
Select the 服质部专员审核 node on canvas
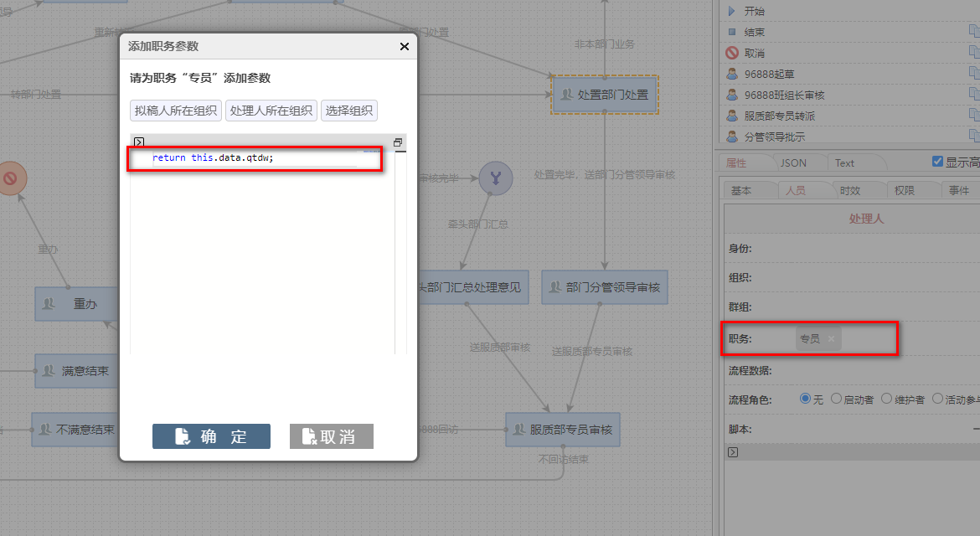click(563, 430)
